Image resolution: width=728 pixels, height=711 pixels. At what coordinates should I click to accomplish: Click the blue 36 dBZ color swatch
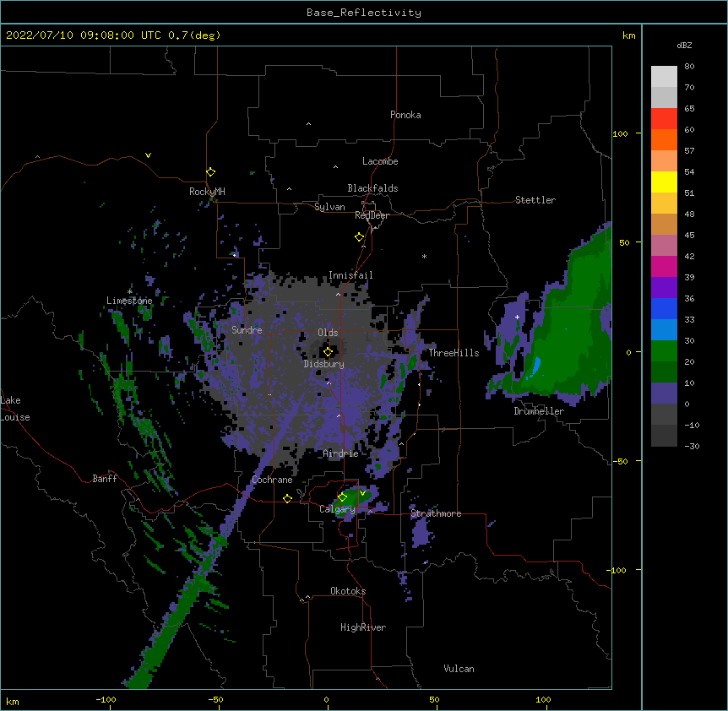(x=664, y=308)
